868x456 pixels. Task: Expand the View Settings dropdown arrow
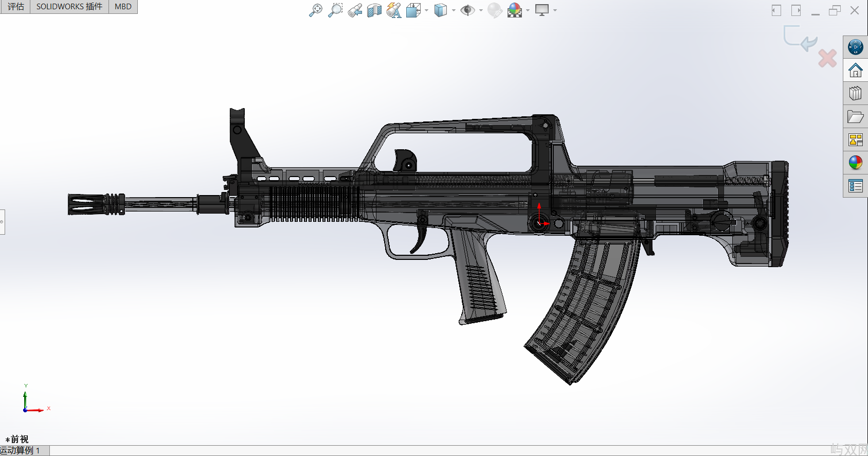coord(555,10)
